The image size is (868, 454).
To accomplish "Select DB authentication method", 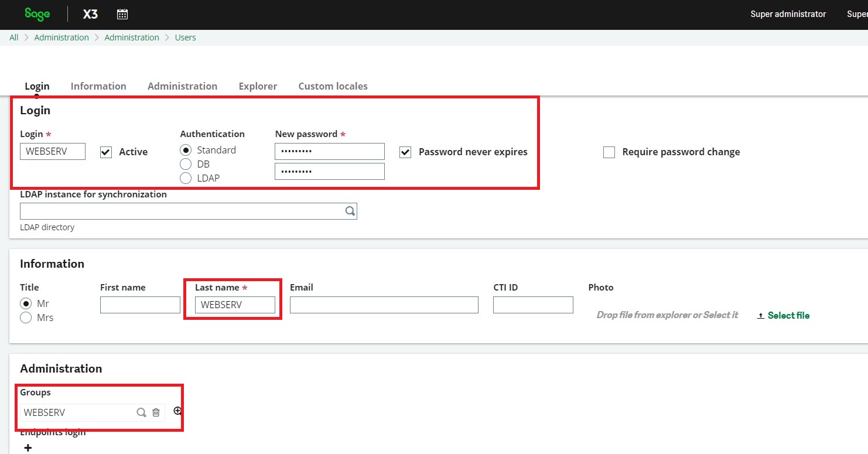I will pos(186,164).
